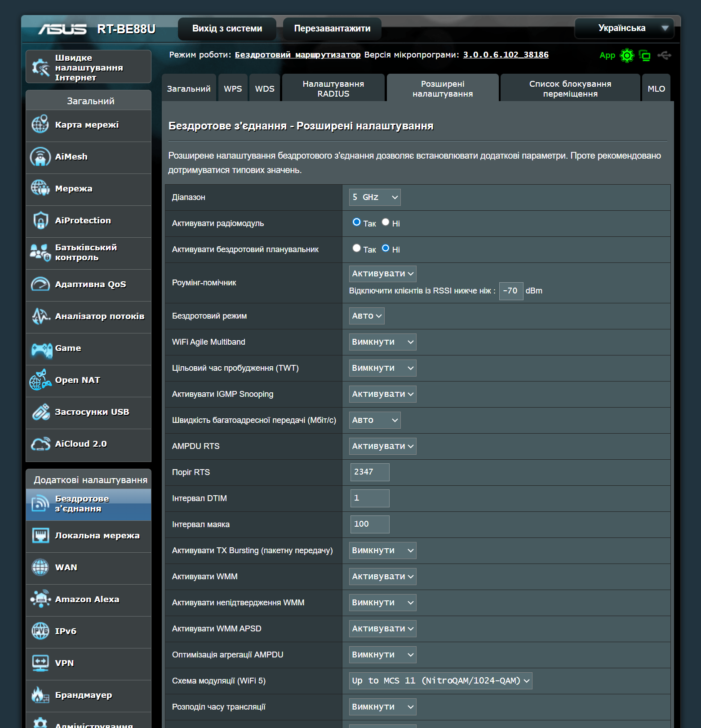Select 'Так' for Активувати радіомодуль
This screenshot has height=728, width=701.
tap(357, 222)
